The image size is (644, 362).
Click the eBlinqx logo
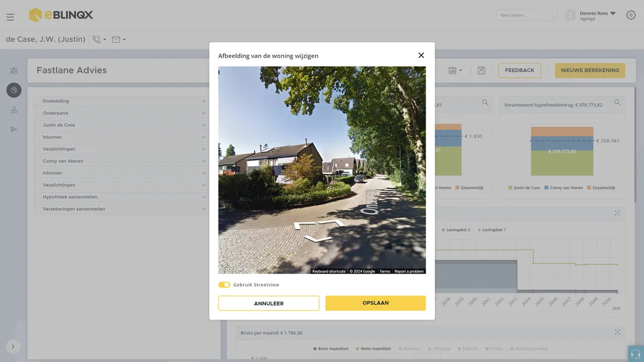point(61,15)
